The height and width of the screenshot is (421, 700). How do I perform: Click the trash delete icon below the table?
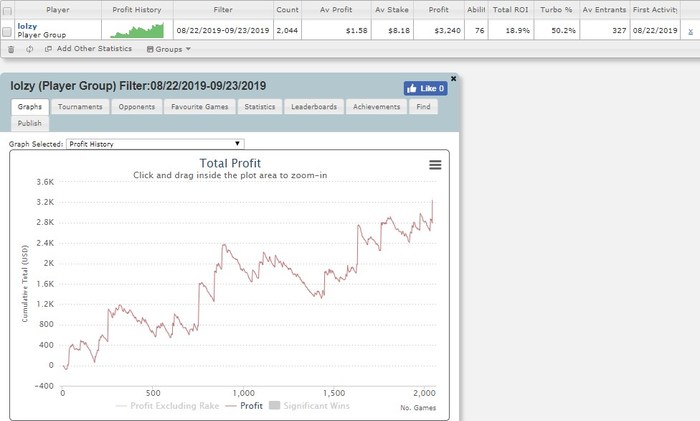click(x=11, y=49)
